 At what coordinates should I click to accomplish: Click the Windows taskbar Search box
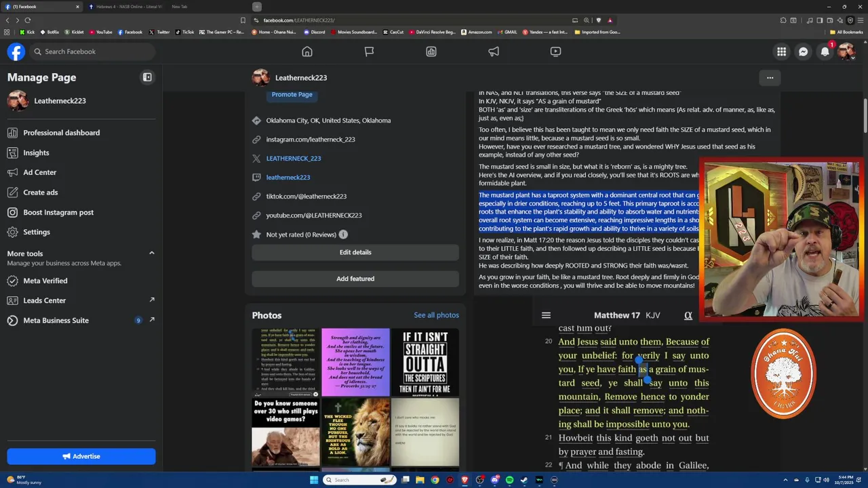360,480
